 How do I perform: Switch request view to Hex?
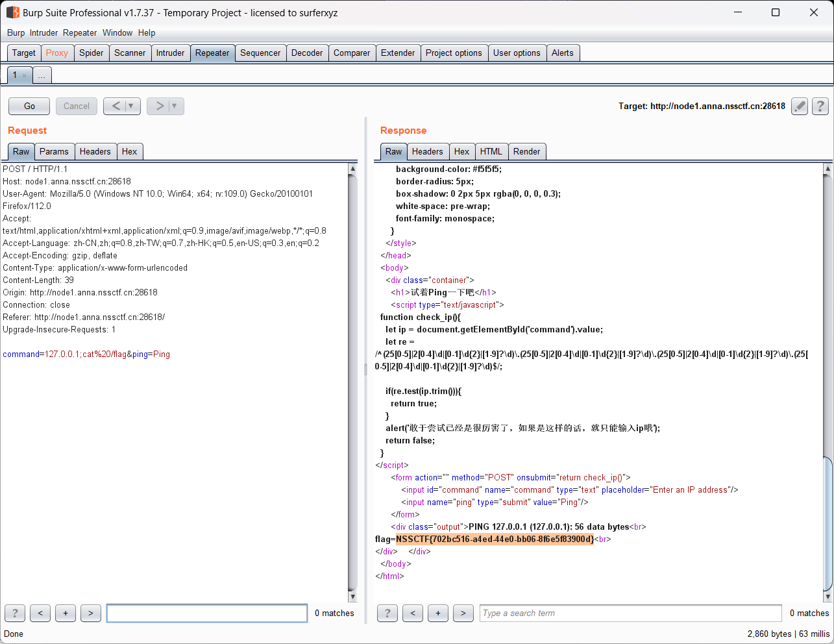130,151
